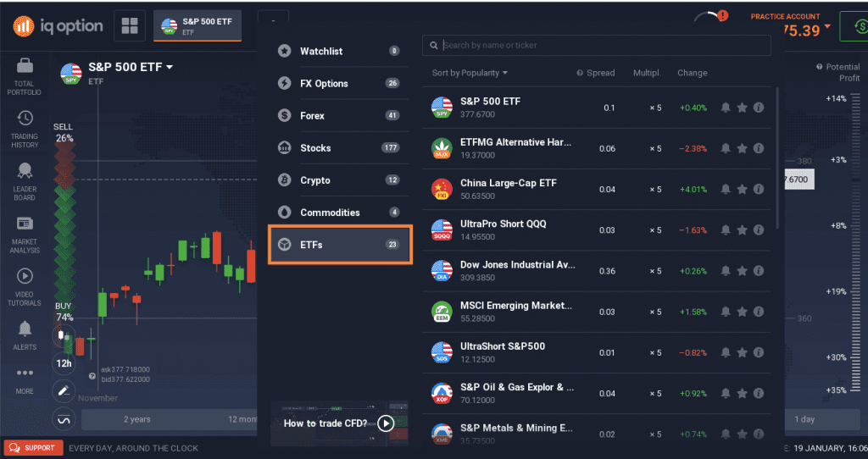Viewport: 868px width, 459px height.
Task: Open the More options dots
Action: pos(25,373)
